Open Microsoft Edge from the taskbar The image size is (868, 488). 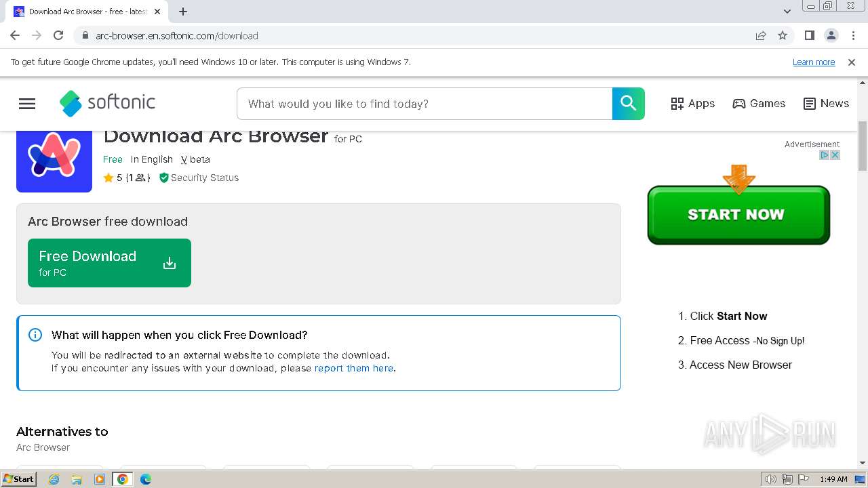click(x=146, y=479)
